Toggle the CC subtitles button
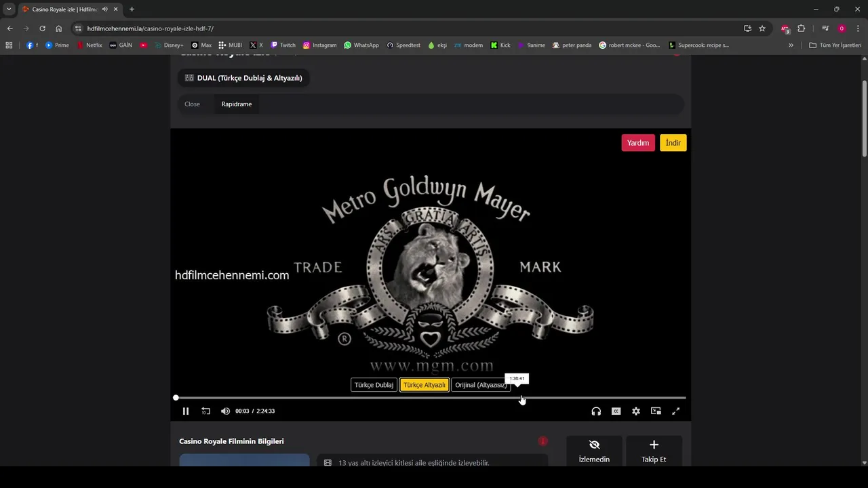The width and height of the screenshot is (868, 488). (x=616, y=411)
